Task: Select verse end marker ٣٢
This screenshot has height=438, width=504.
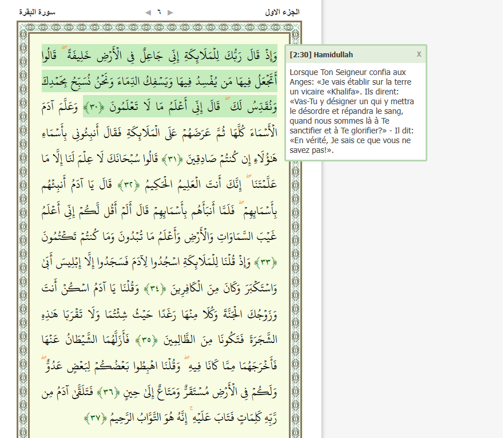Action: tap(129, 186)
